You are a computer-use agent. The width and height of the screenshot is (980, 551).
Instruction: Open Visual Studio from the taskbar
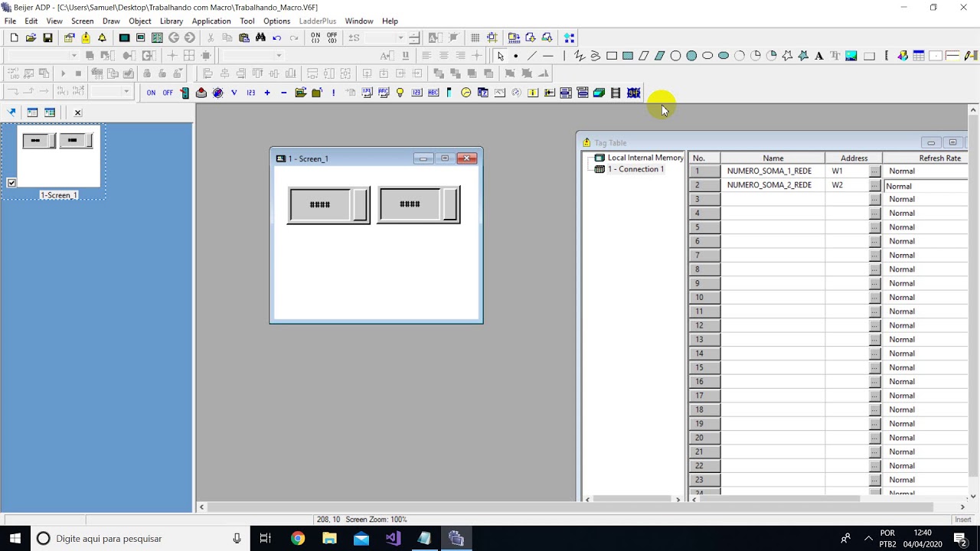pyautogui.click(x=393, y=538)
